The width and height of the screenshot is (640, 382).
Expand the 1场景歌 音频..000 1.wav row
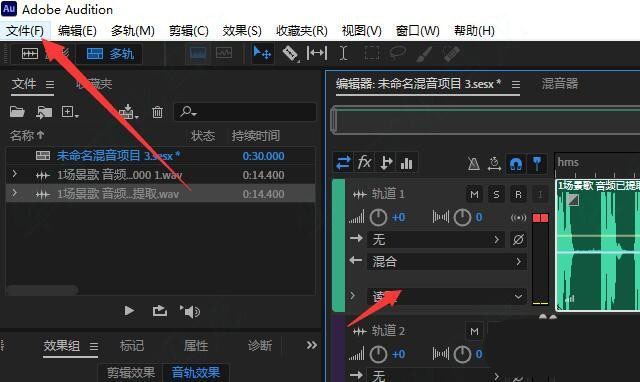(15, 174)
